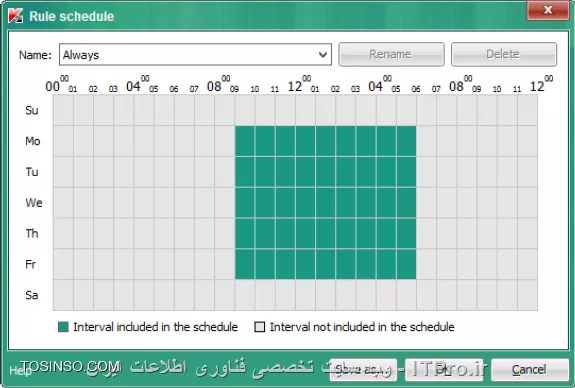
Task: Click the Kaspersky icon in title bar
Action: (15, 16)
